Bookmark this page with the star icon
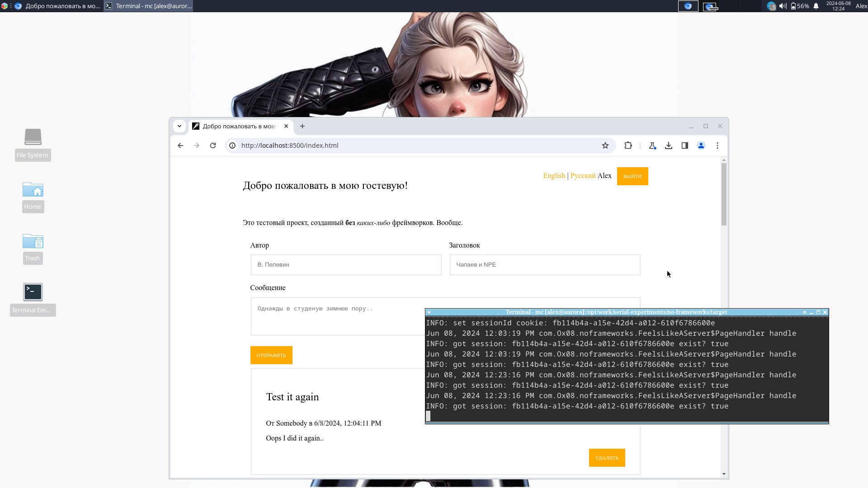This screenshot has height=488, width=868. [605, 145]
